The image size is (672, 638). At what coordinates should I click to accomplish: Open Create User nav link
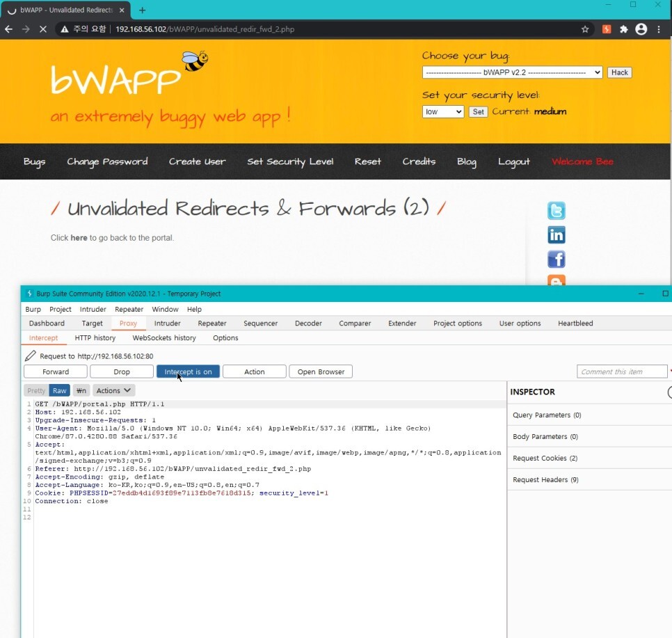[x=197, y=161]
